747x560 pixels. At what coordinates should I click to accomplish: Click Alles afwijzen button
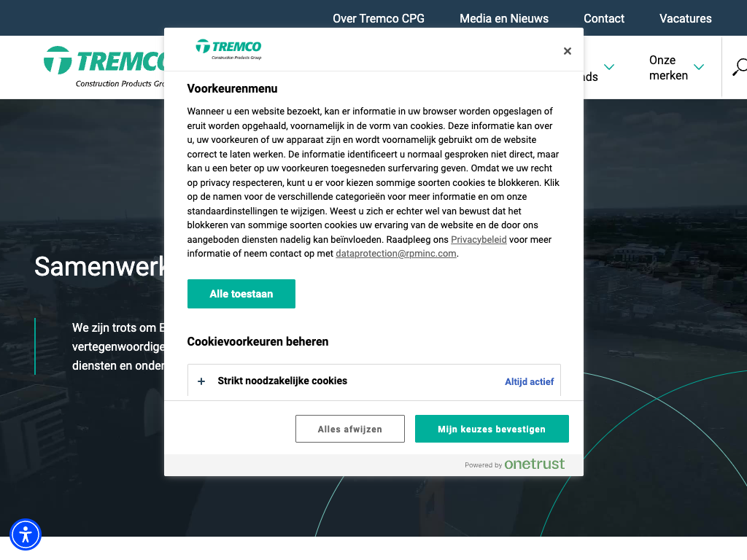click(349, 429)
